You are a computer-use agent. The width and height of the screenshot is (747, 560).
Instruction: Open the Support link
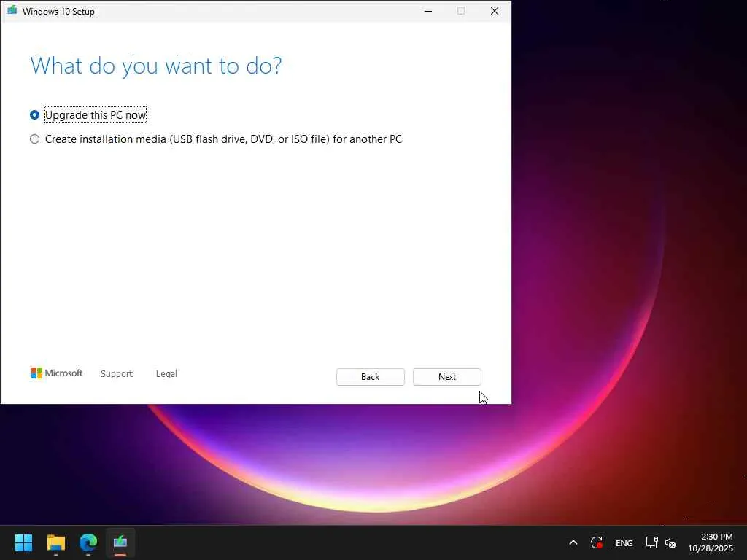click(117, 374)
